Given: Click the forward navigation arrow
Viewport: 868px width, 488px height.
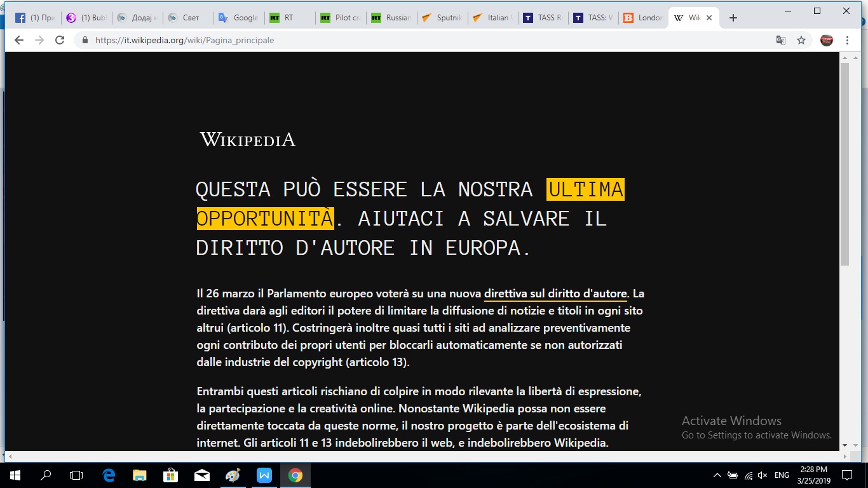Looking at the screenshot, I should pyautogui.click(x=39, y=40).
